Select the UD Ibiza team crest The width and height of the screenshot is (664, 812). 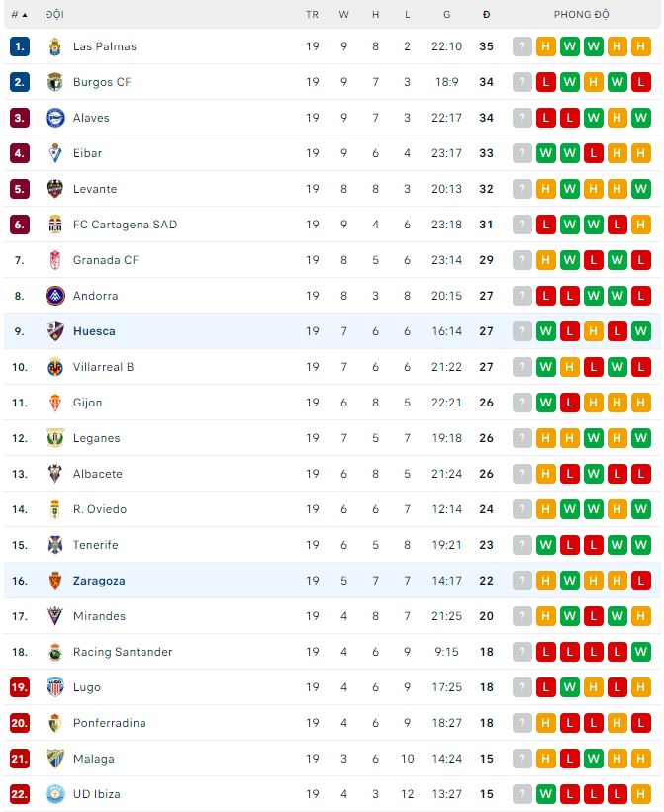(54, 794)
